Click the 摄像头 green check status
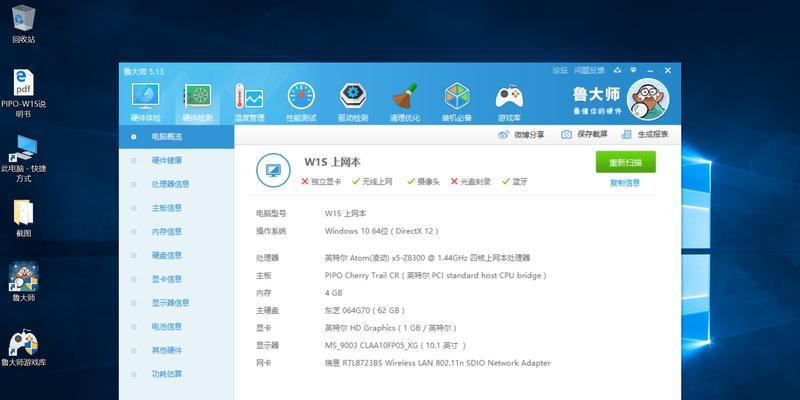The width and height of the screenshot is (800, 400). click(423, 181)
